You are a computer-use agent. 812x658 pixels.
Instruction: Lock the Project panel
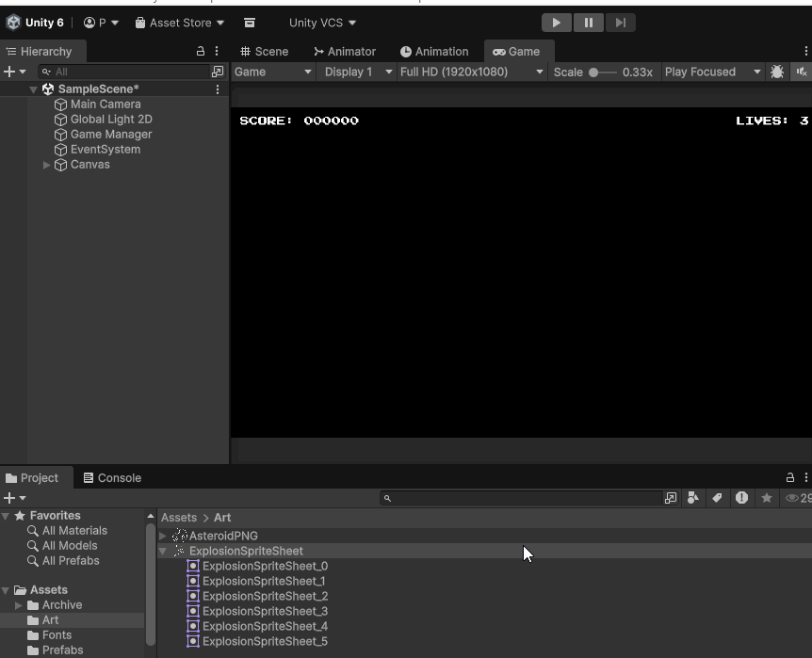[x=790, y=477]
